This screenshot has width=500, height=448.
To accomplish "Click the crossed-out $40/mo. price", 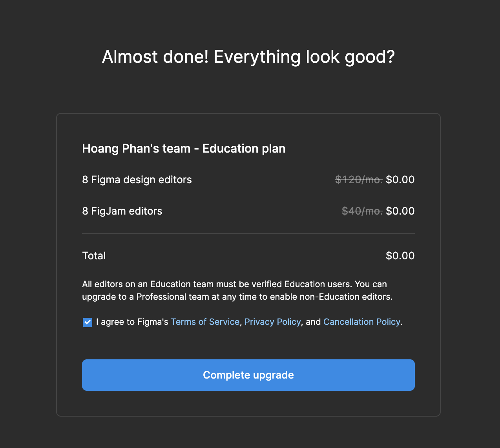I will point(362,211).
